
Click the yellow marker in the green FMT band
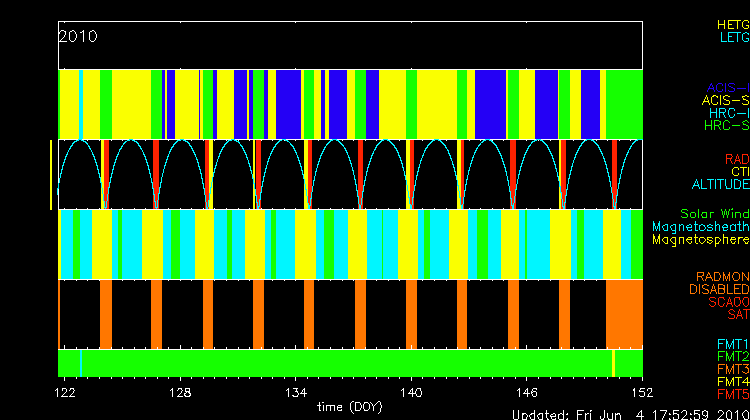(613, 361)
